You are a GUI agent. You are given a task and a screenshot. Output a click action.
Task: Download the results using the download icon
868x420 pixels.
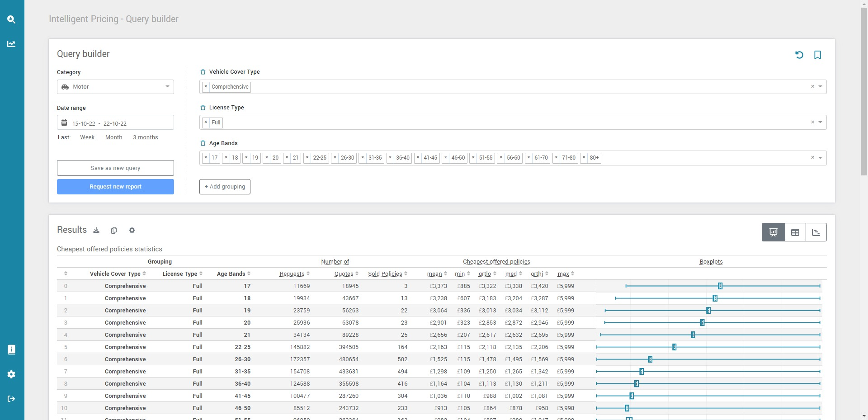pos(96,231)
